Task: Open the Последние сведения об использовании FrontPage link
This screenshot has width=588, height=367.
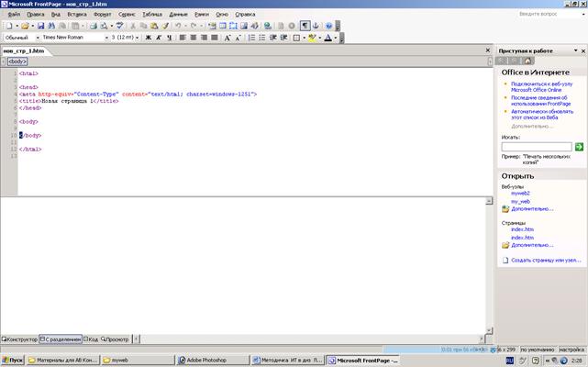Action: pos(540,101)
